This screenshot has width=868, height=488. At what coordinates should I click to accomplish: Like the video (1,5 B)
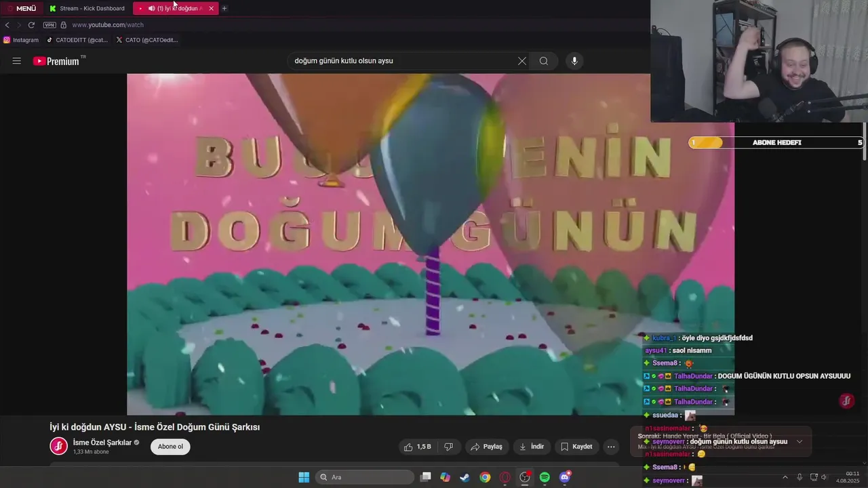(417, 447)
